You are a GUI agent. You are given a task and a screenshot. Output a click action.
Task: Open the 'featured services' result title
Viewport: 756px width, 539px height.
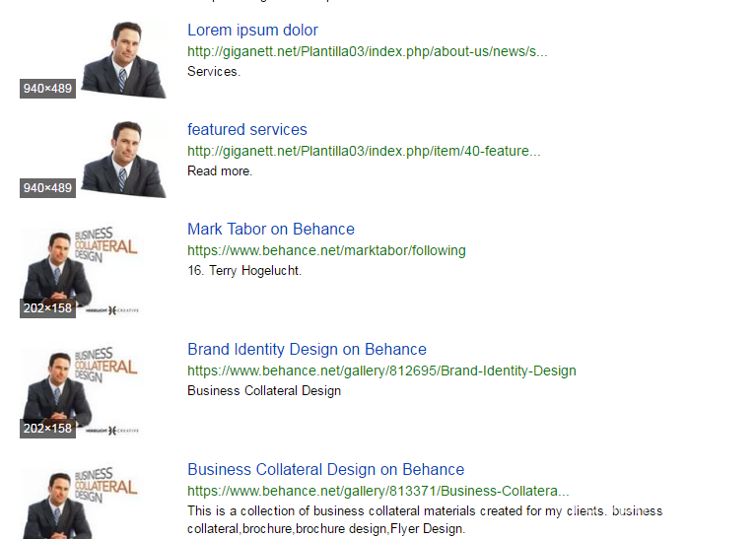[246, 130]
